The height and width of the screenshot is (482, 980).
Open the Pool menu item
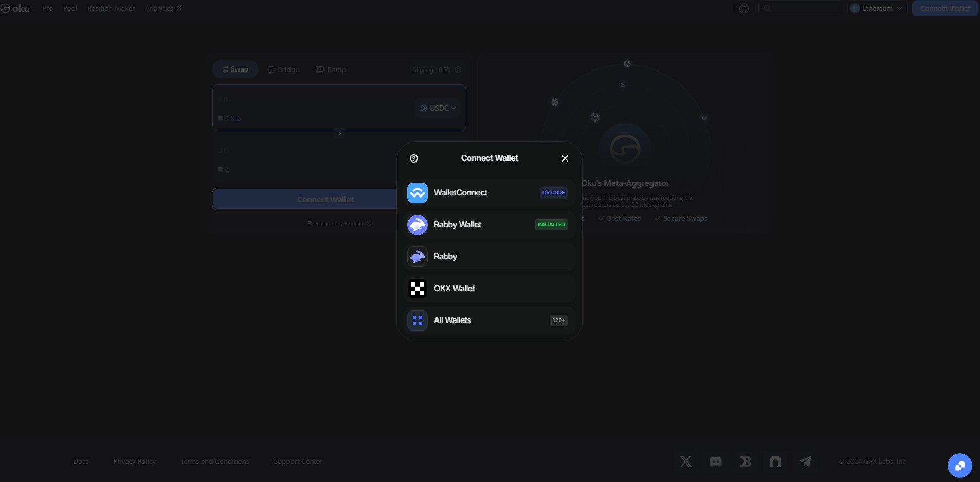70,8
